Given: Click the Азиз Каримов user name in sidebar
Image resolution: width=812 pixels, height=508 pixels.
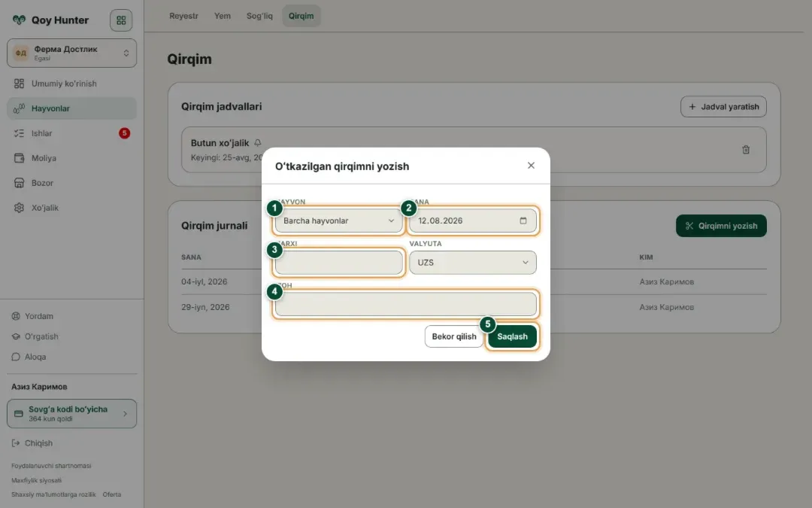Looking at the screenshot, I should [39, 387].
